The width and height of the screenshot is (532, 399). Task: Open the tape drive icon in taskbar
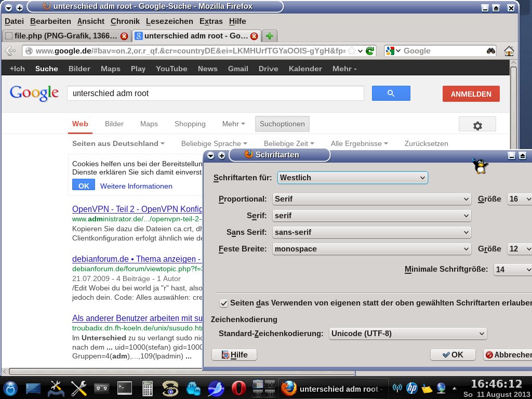click(x=101, y=388)
